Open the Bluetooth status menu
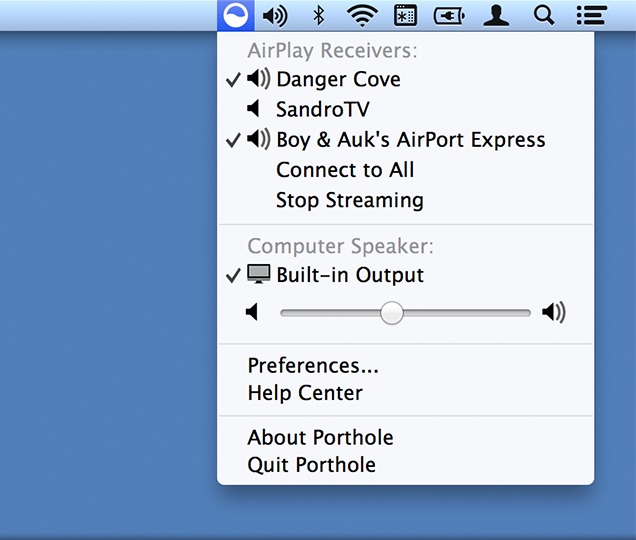Screen dimensions: 636x540 tap(319, 15)
